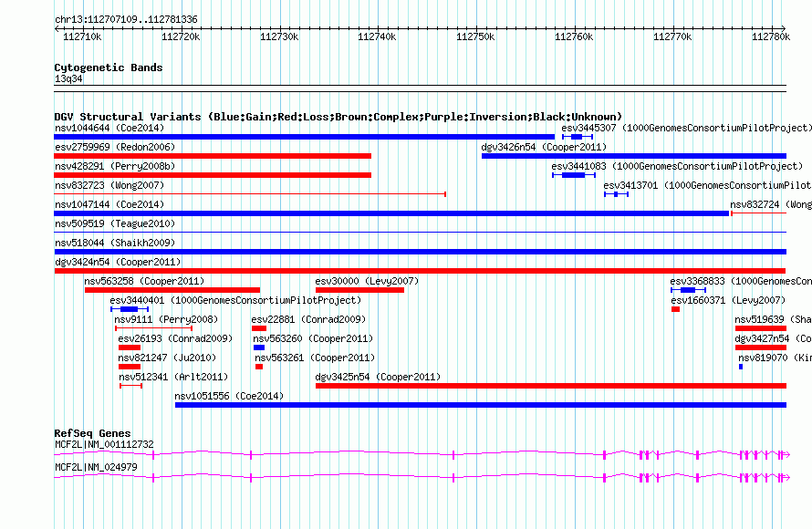This screenshot has width=812, height=529.
Task: Click the esv1660371 small red loss block
Action: tap(675, 309)
